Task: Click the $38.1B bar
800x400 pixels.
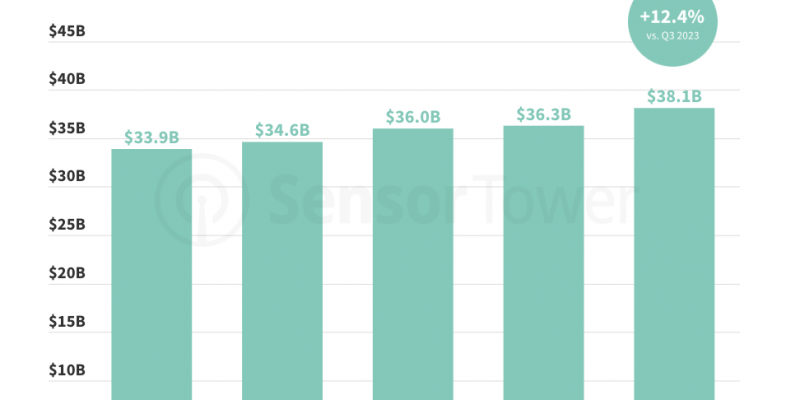Action: pyautogui.click(x=674, y=254)
